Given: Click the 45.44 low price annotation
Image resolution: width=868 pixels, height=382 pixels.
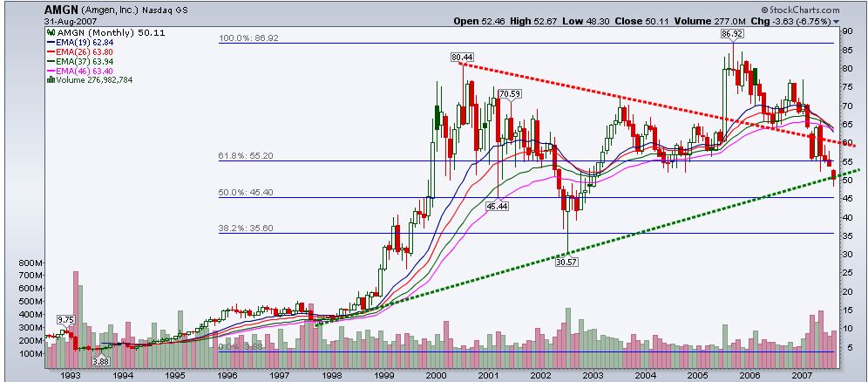Looking at the screenshot, I should click(497, 206).
